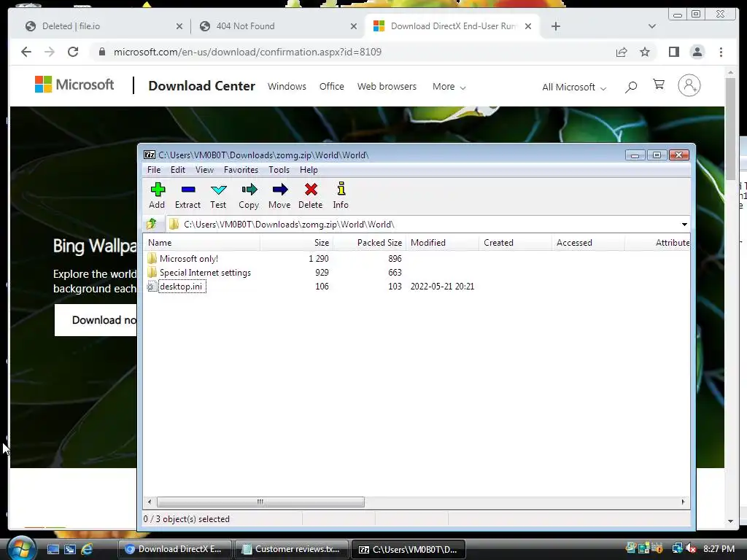Viewport: 747px width, 560px height.
Task: Open the Help menu in 7-Zip
Action: coord(309,169)
